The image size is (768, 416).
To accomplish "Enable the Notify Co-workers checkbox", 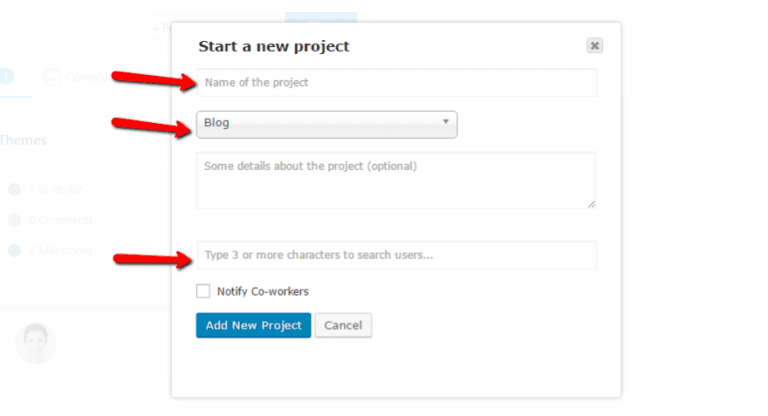I will (203, 291).
